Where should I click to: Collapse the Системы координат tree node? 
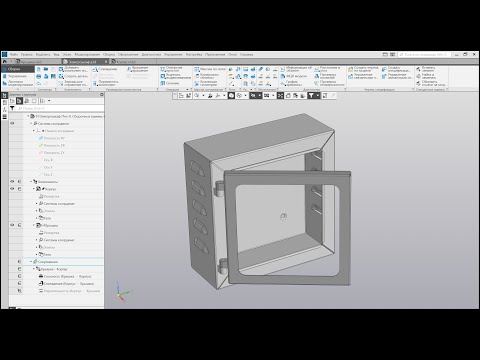click(x=31, y=124)
